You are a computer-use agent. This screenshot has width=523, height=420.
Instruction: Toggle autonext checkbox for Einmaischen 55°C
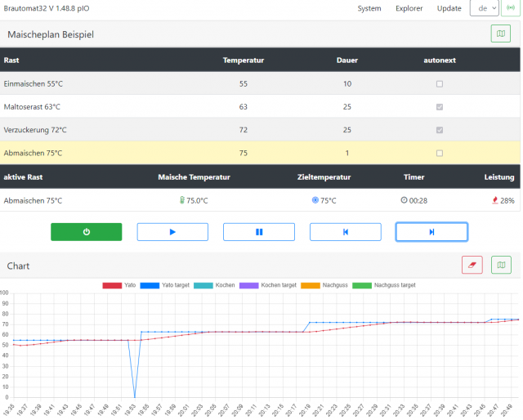(440, 83)
